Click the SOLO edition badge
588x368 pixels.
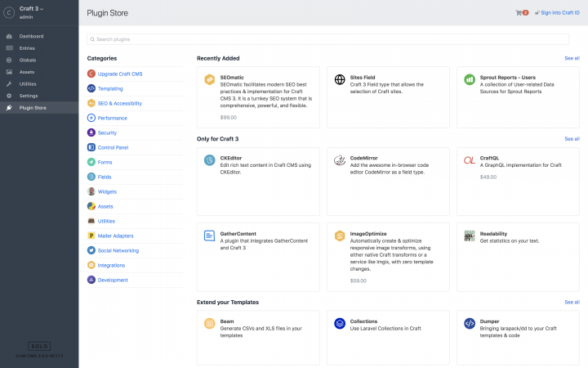39,346
